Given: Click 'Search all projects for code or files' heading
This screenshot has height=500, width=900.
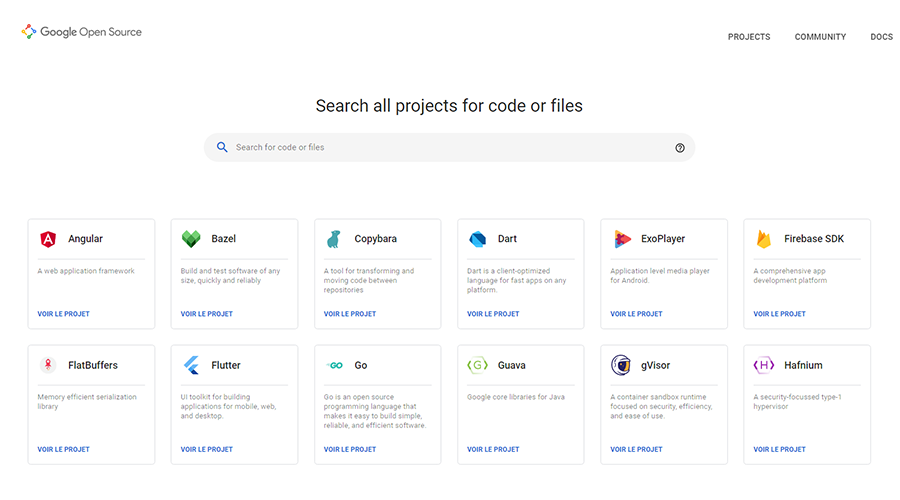Looking at the screenshot, I should (x=449, y=106).
